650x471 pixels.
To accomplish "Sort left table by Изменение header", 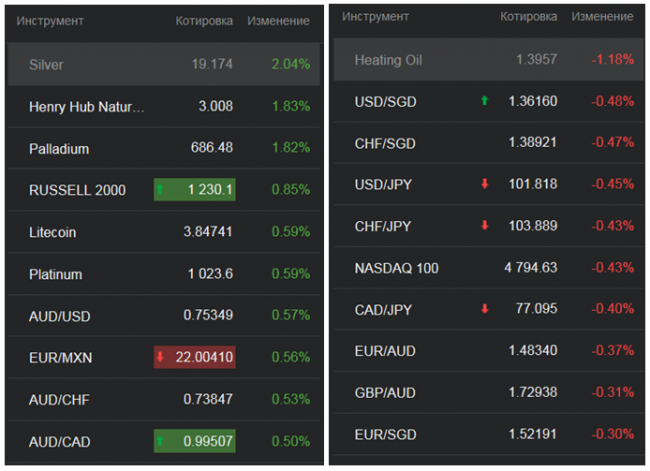I will click(278, 21).
